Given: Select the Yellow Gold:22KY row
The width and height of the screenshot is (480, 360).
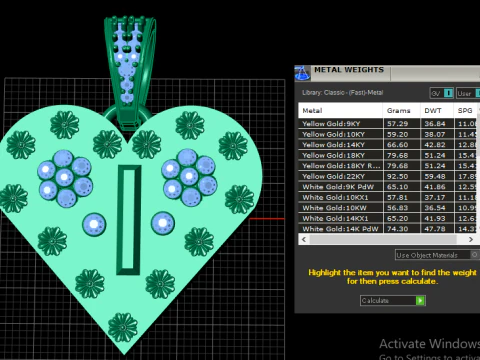Looking at the screenshot, I should click(x=387, y=176).
